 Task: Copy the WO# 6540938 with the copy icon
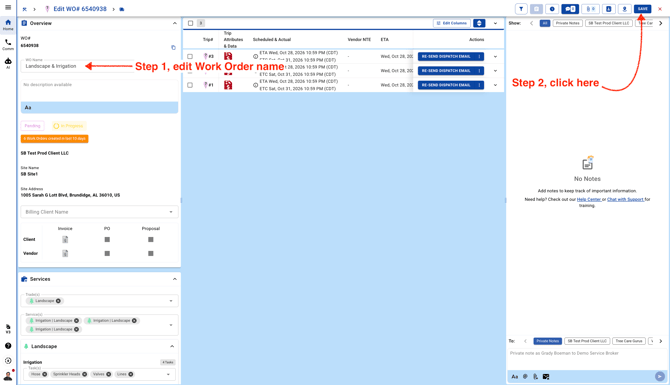coord(173,47)
